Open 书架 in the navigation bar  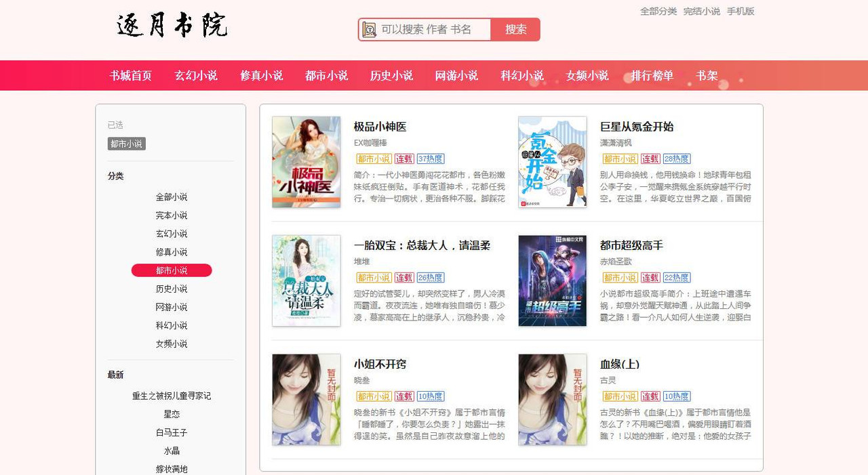coord(707,75)
